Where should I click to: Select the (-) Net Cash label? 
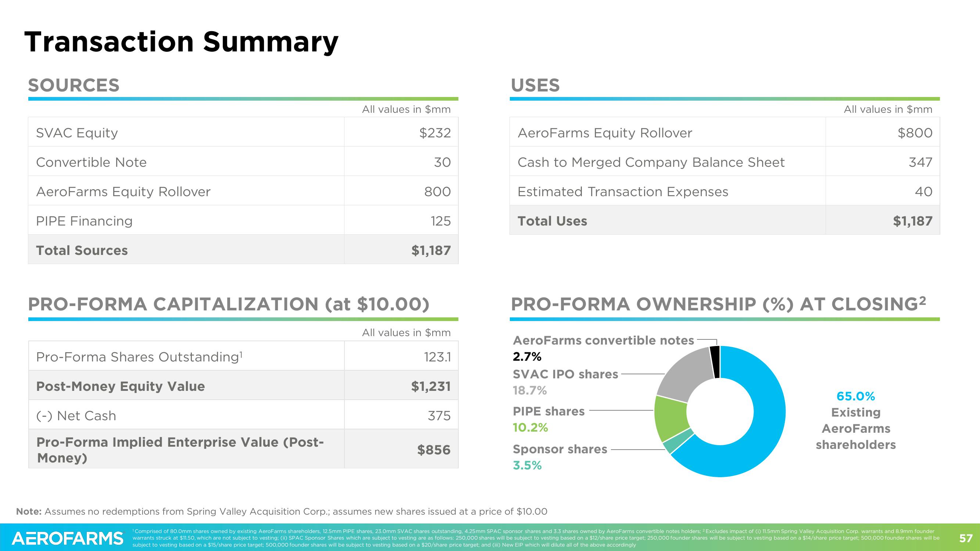tap(76, 415)
